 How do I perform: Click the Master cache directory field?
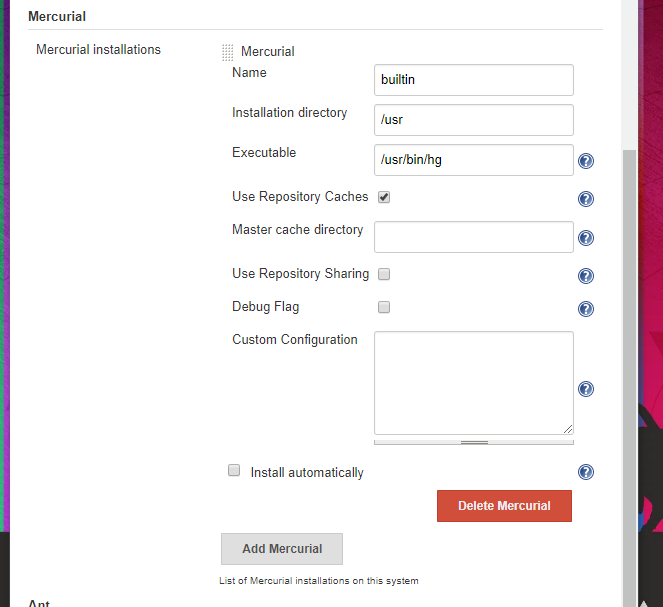tap(474, 237)
